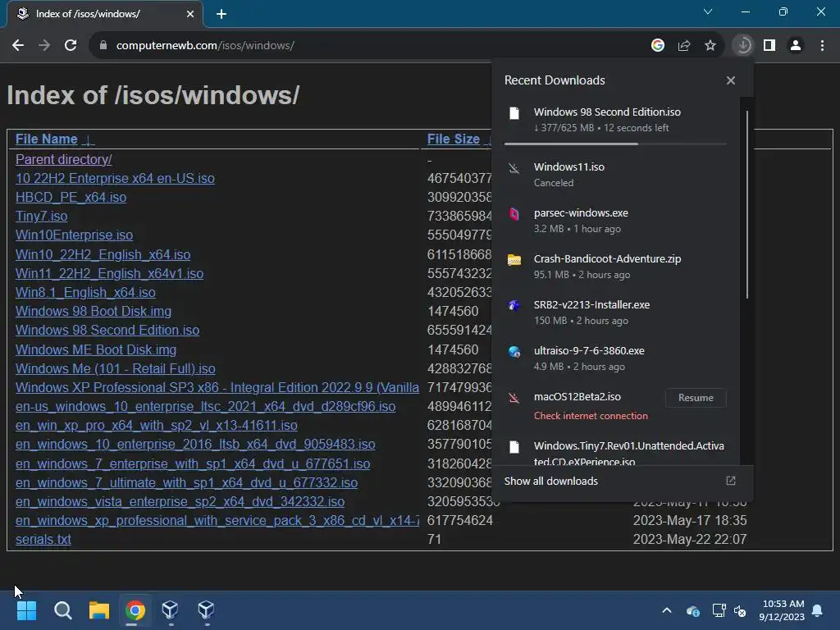This screenshot has height=630, width=840.
Task: Download Windows 98 Boot Disk.img
Action: tap(94, 311)
